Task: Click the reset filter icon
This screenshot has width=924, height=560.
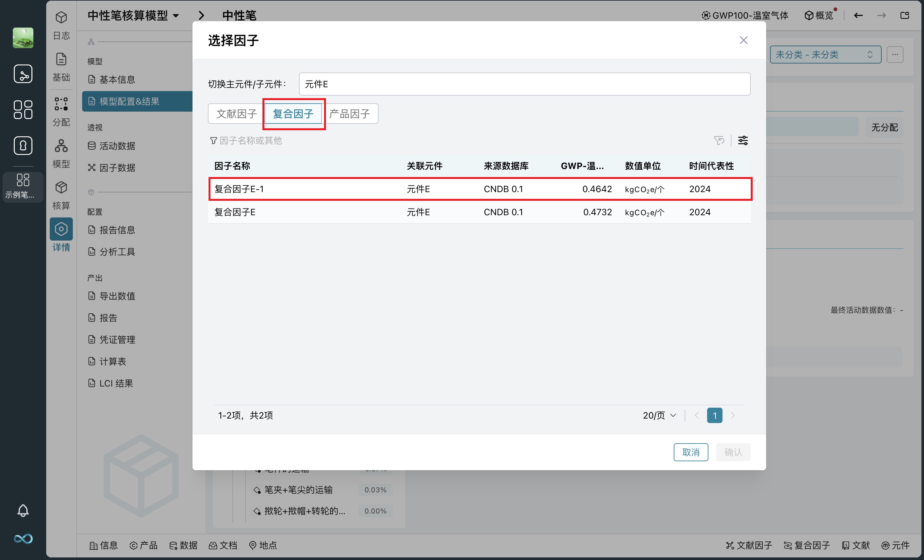Action: click(x=719, y=140)
